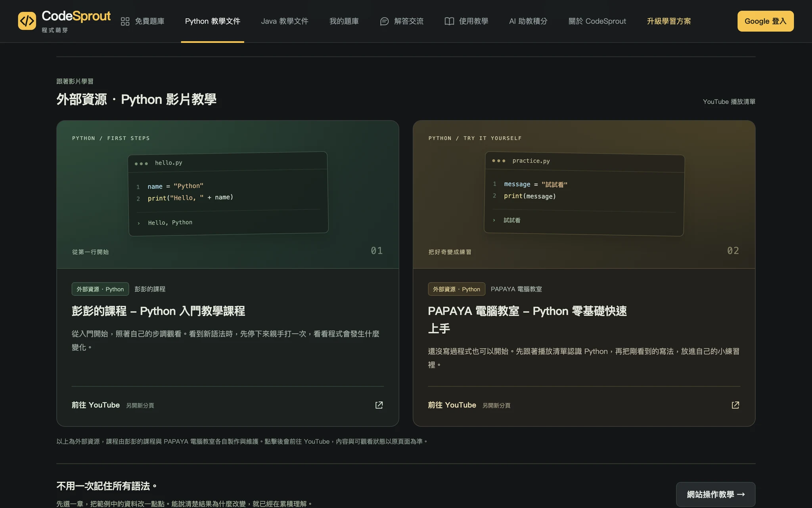Click the 跟著影片學習 caption
812x508 pixels.
75,81
